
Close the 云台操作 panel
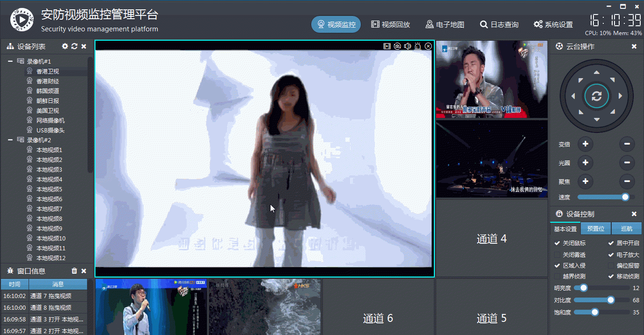pos(634,46)
